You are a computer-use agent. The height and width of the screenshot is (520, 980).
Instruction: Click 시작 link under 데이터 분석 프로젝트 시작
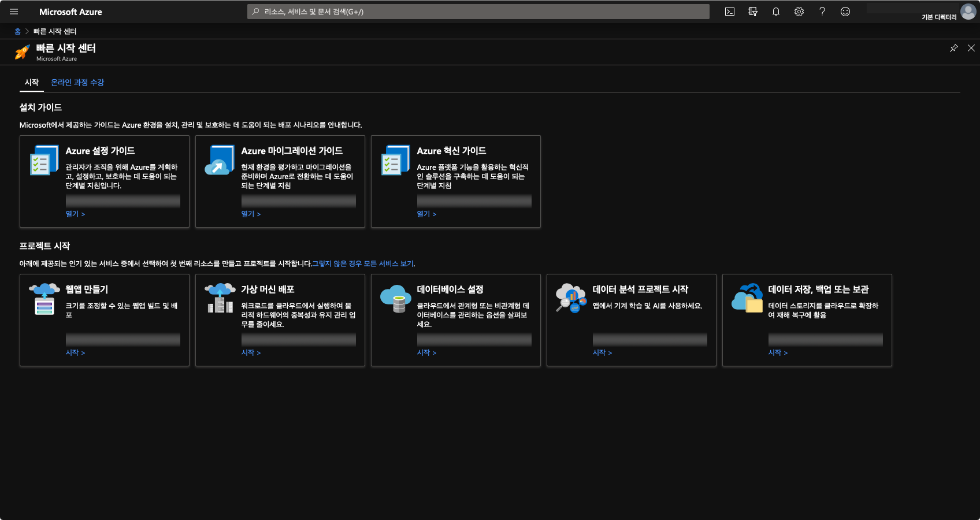coord(602,352)
